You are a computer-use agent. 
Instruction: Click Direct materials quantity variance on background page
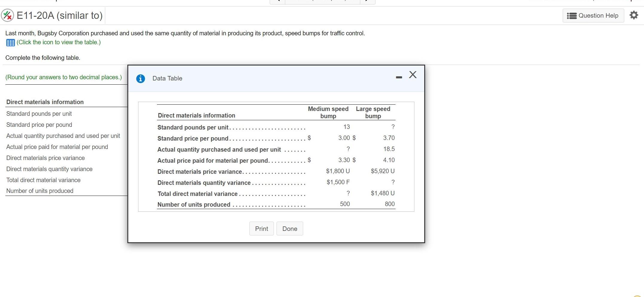[x=49, y=169]
